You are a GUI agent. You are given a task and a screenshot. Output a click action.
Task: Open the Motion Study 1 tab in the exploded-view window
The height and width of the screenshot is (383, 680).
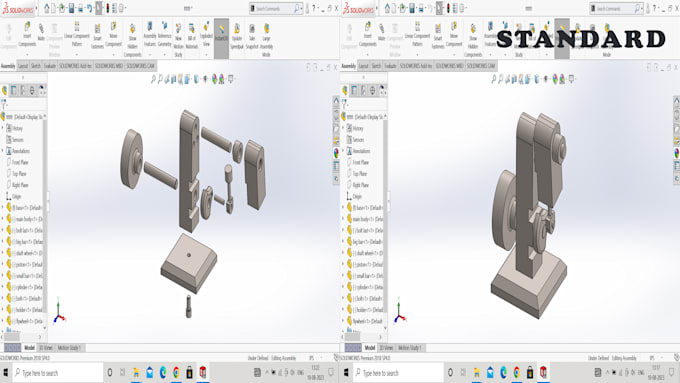(69, 347)
